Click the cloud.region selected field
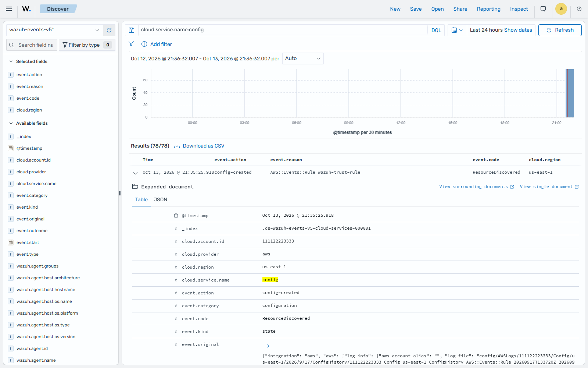The width and height of the screenshot is (588, 368). click(29, 110)
